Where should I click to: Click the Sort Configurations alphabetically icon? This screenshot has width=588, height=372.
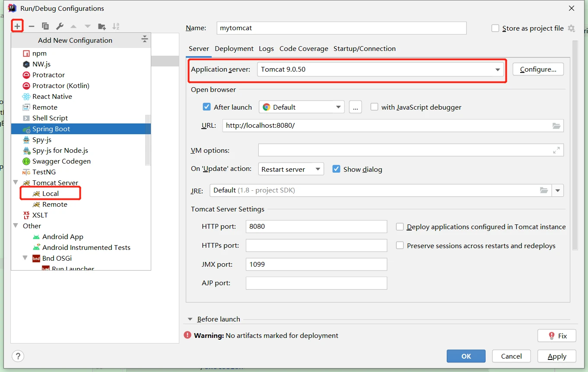116,26
